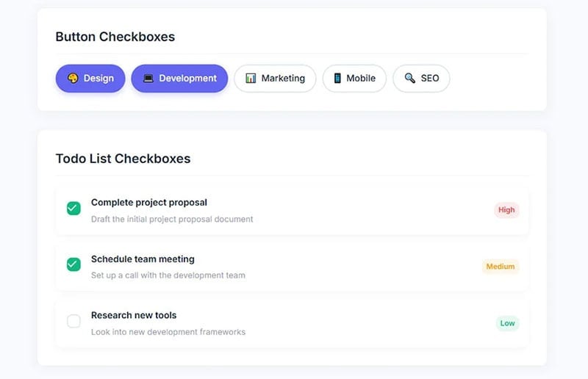Toggle the SEO button checkbox
Viewport: 588px width, 379px height.
tap(421, 79)
